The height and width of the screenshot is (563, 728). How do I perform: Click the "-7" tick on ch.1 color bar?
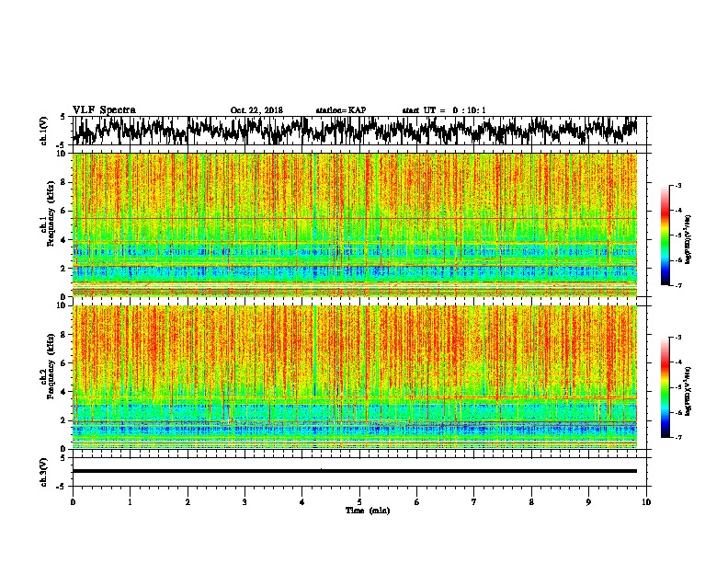click(677, 285)
